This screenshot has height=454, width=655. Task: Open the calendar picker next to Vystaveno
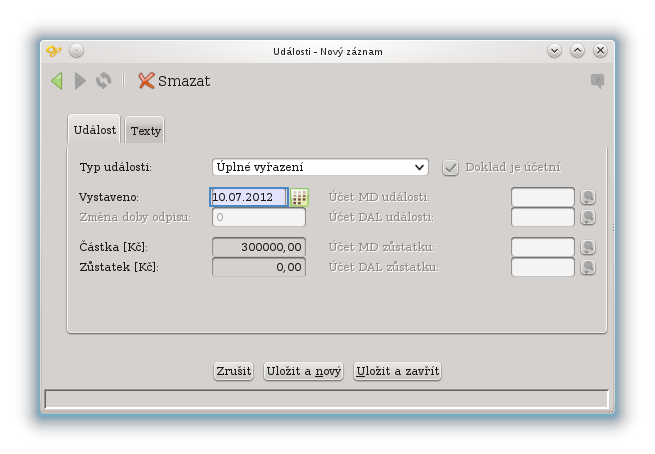point(299,197)
